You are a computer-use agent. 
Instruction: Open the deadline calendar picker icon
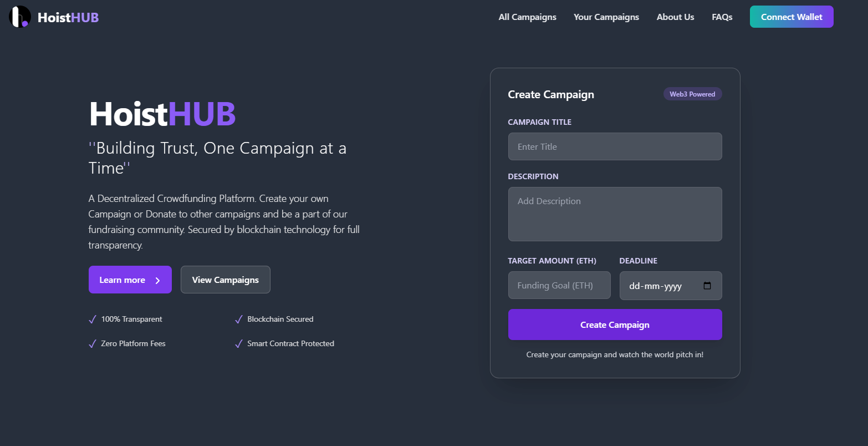tap(707, 286)
